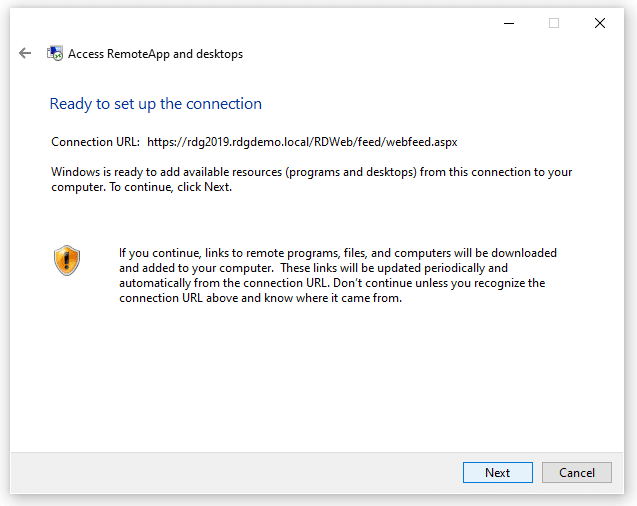Click the "Ready to set up the connection" heading

pyautogui.click(x=155, y=104)
